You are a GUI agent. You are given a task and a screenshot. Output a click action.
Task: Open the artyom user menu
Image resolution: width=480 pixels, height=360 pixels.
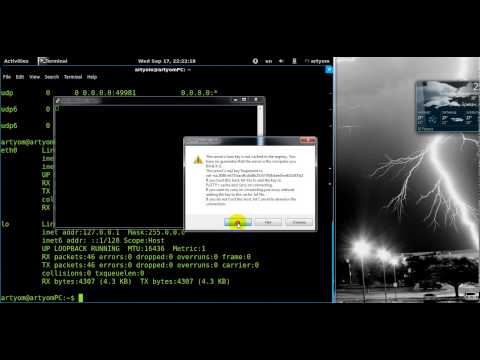pos(317,61)
